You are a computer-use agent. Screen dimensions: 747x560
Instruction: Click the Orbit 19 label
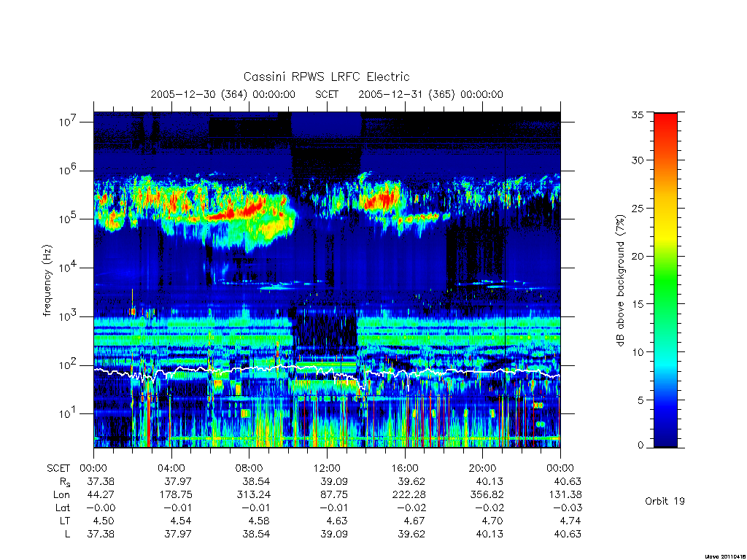(x=665, y=501)
